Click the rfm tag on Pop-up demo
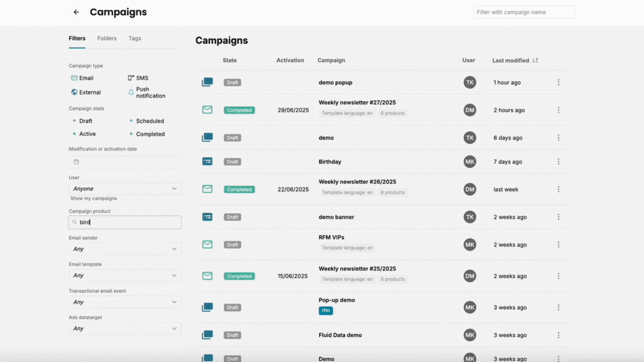Viewport: 644px width, 362px height. tap(326, 311)
